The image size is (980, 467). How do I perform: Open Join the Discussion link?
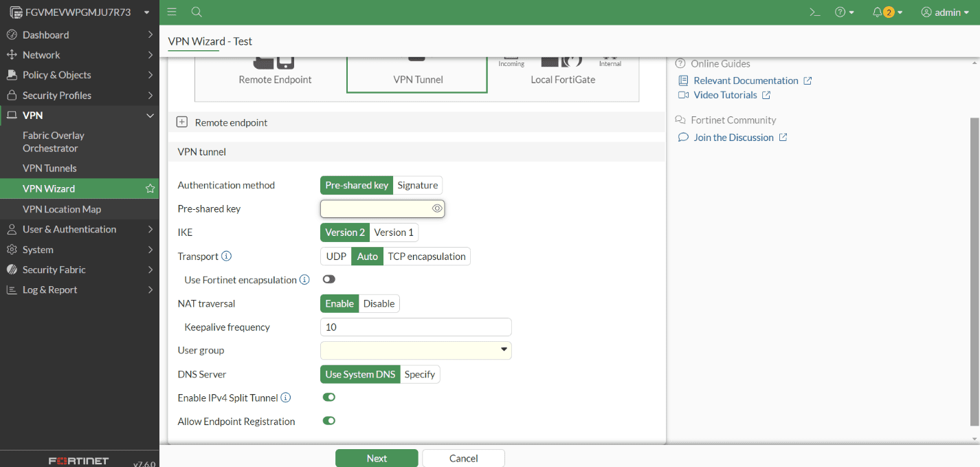[733, 138]
